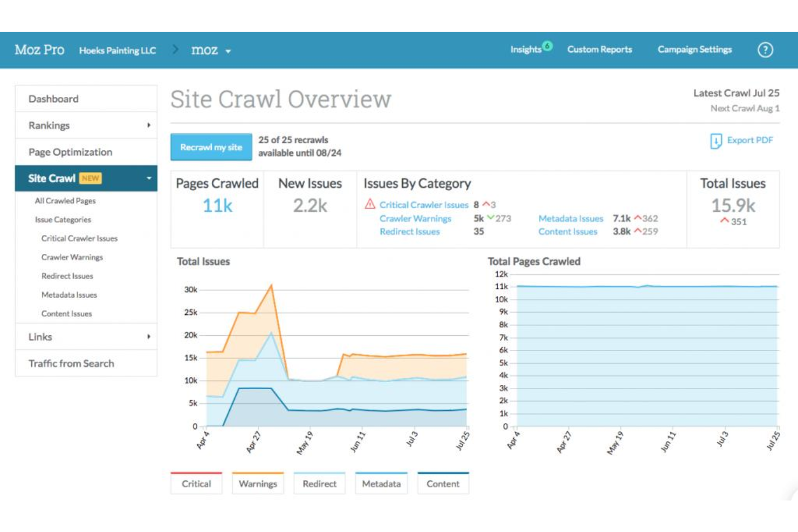
Task: Open Traffic from Search
Action: coord(86,363)
